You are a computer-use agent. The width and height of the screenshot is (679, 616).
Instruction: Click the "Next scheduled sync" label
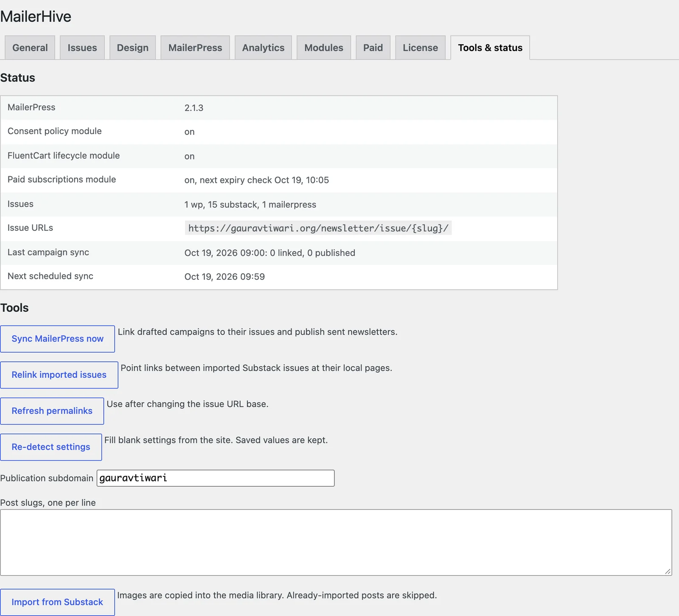tap(51, 276)
